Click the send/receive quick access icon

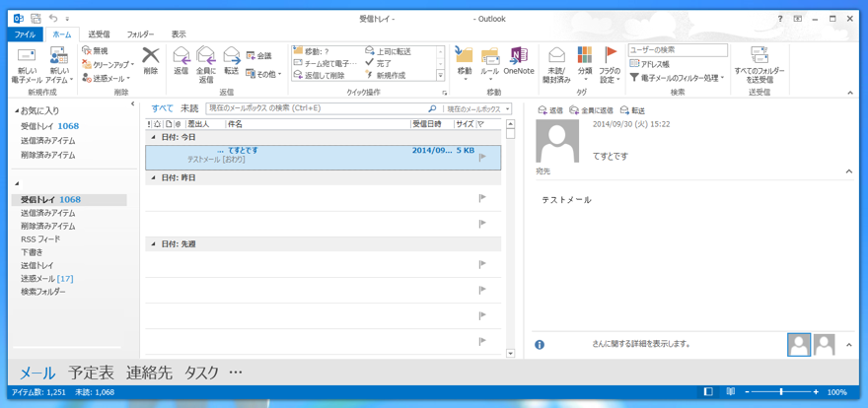[36, 19]
